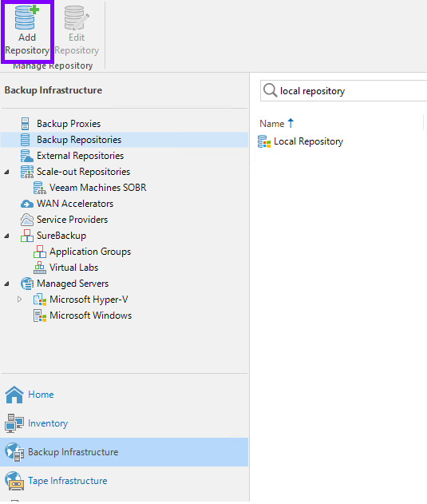
Task: Select the Backup Repositories tree item
Action: pos(79,140)
